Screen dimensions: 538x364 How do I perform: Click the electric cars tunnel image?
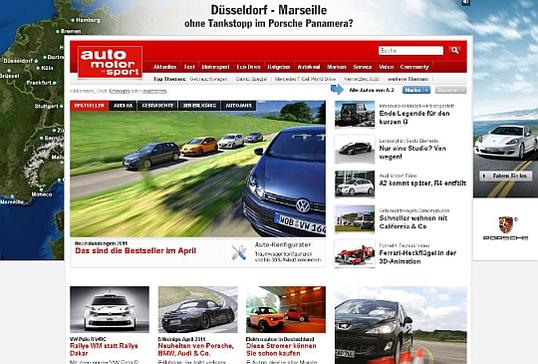(x=286, y=309)
